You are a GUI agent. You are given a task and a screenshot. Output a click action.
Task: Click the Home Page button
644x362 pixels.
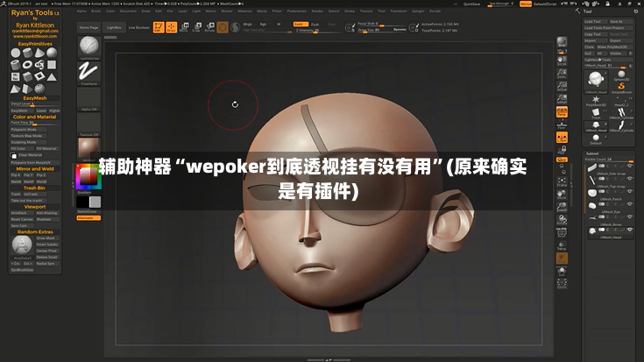click(x=88, y=27)
